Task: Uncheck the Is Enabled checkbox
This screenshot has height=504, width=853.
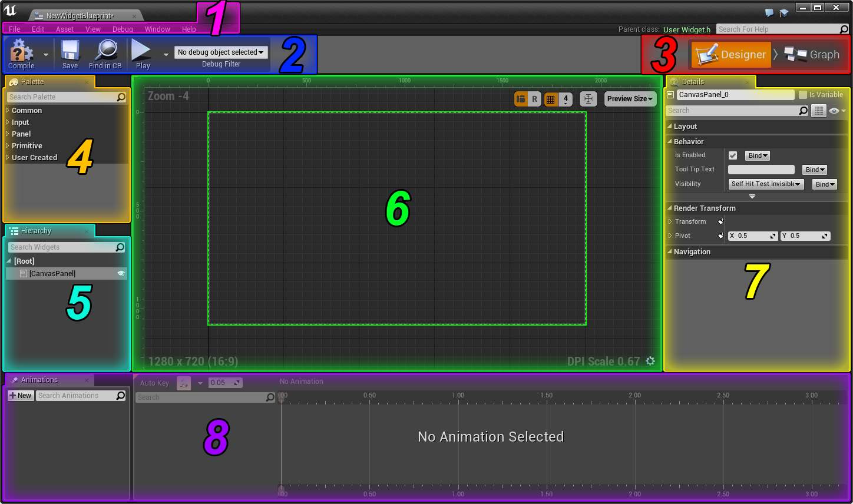Action: pyautogui.click(x=733, y=155)
